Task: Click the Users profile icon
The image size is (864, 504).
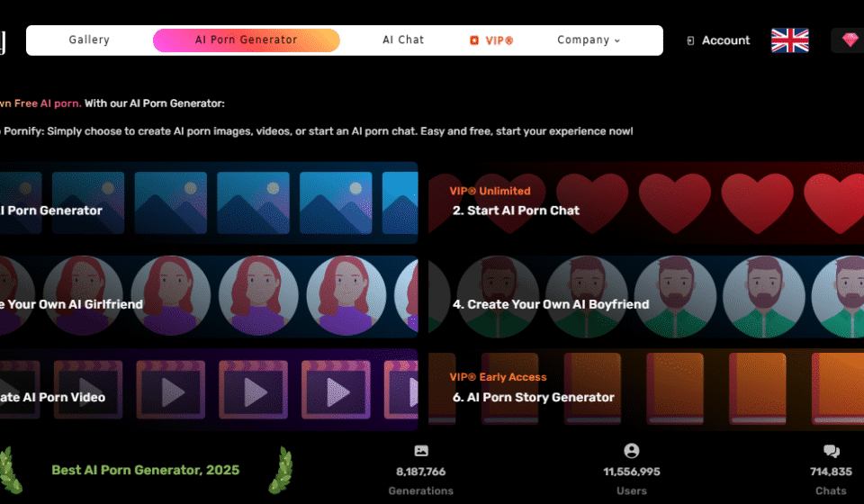Action: (x=632, y=451)
